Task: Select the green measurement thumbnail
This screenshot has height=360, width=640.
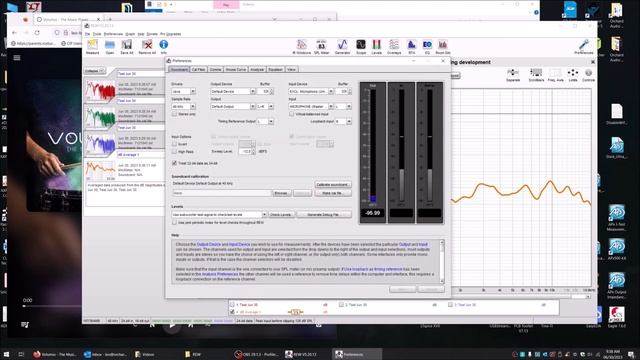Action: click(100, 118)
